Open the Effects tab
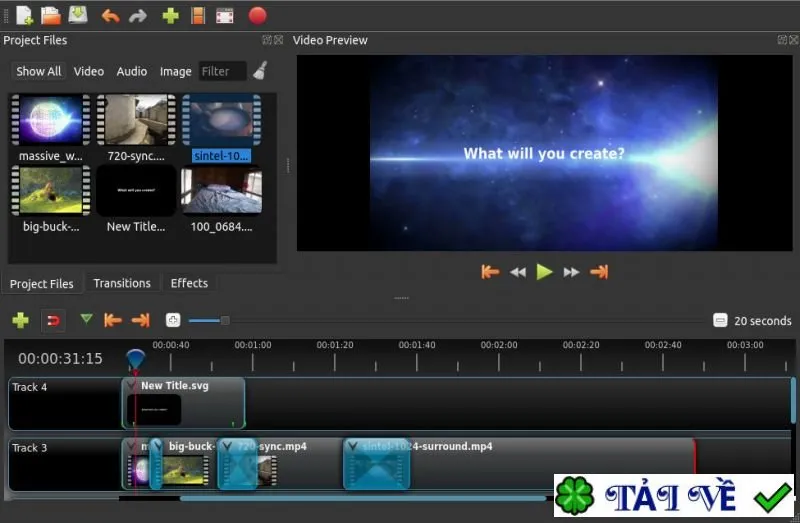The height and width of the screenshot is (523, 800). [x=189, y=283]
